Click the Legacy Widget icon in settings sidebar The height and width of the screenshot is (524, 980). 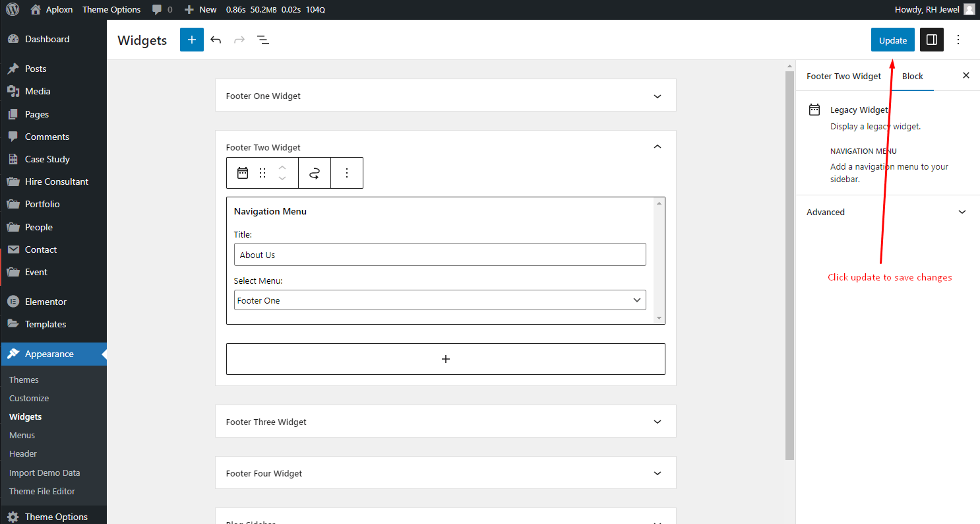[814, 110]
